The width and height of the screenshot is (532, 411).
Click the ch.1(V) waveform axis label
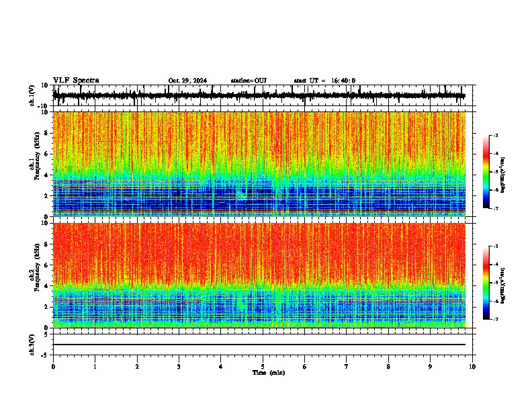[x=32, y=95]
